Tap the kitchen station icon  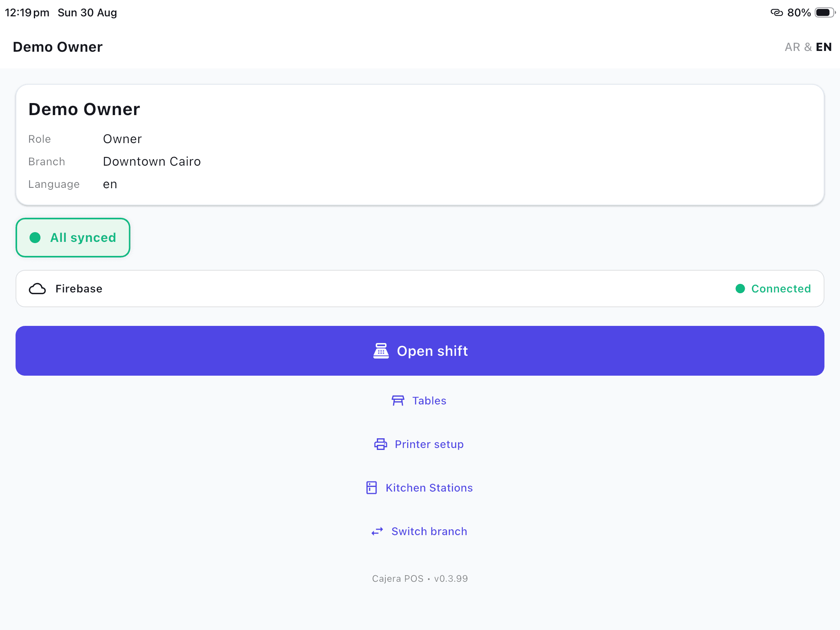371,488
